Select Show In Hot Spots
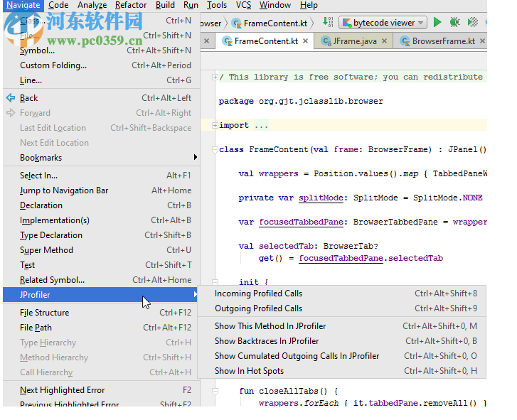 click(x=342, y=371)
